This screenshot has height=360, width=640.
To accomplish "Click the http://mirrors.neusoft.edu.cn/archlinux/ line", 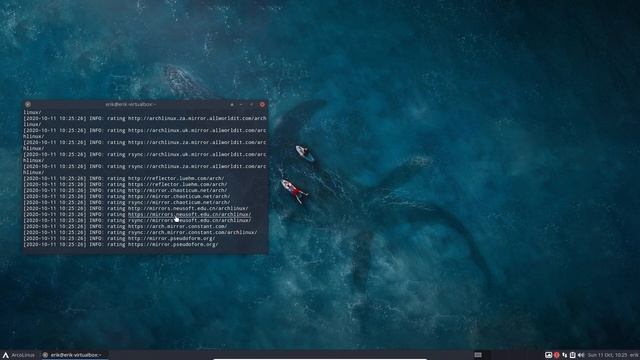I will pyautogui.click(x=188, y=208).
